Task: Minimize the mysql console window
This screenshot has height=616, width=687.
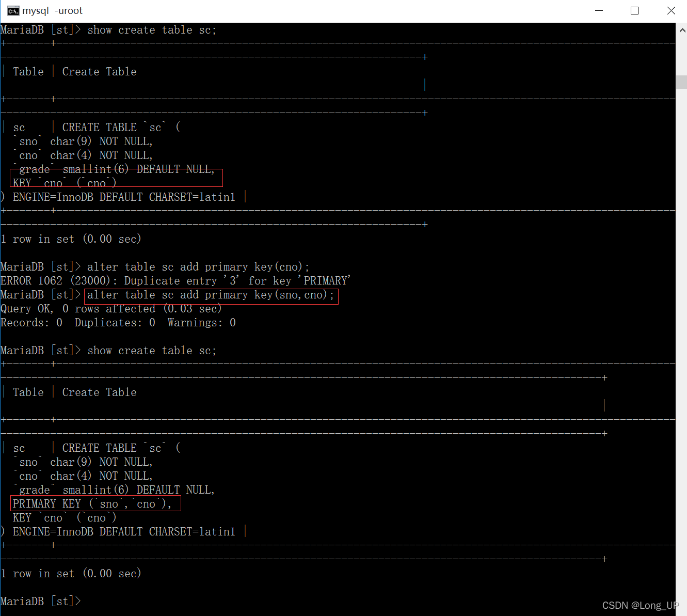Action: coord(599,11)
